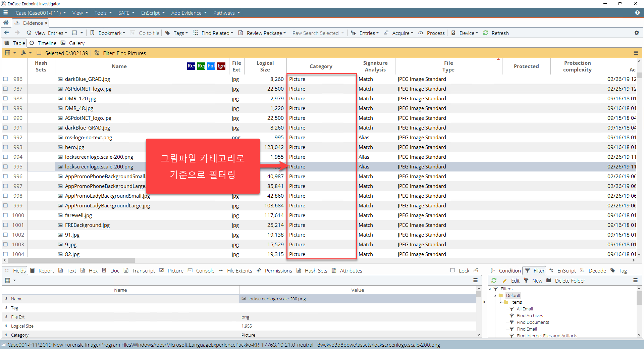Screen dimensions: 644x349
Task: Enable the Lock checkbox
Action: (452, 270)
